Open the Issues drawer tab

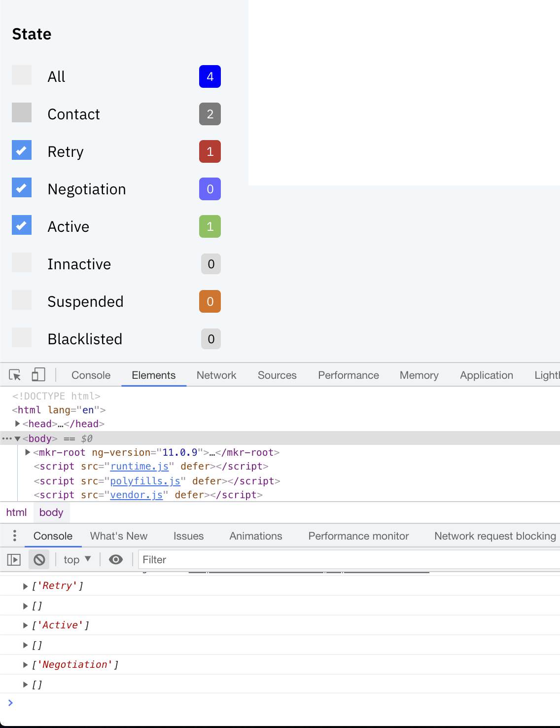coord(188,536)
